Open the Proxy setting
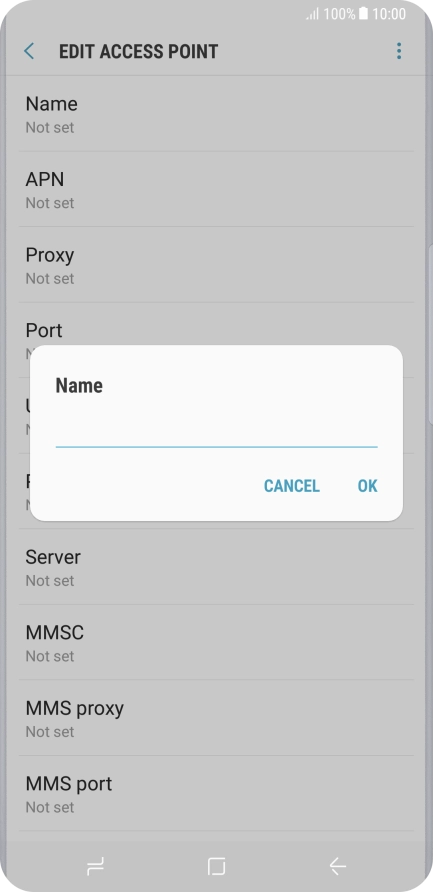 point(216,265)
